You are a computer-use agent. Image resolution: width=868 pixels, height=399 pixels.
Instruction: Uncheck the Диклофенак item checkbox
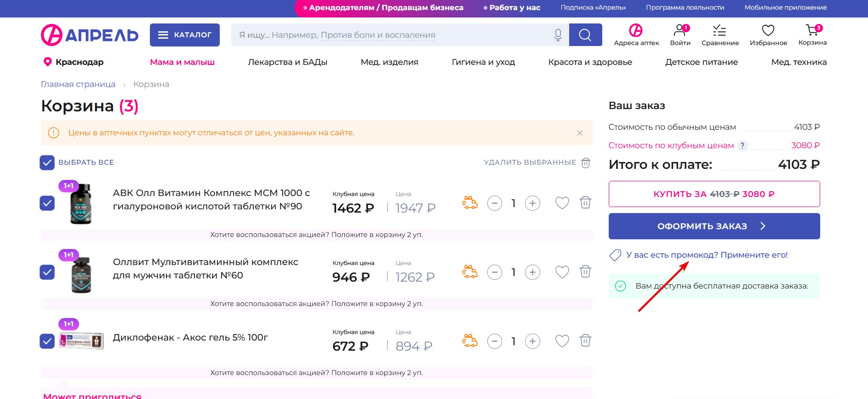pyautogui.click(x=47, y=341)
